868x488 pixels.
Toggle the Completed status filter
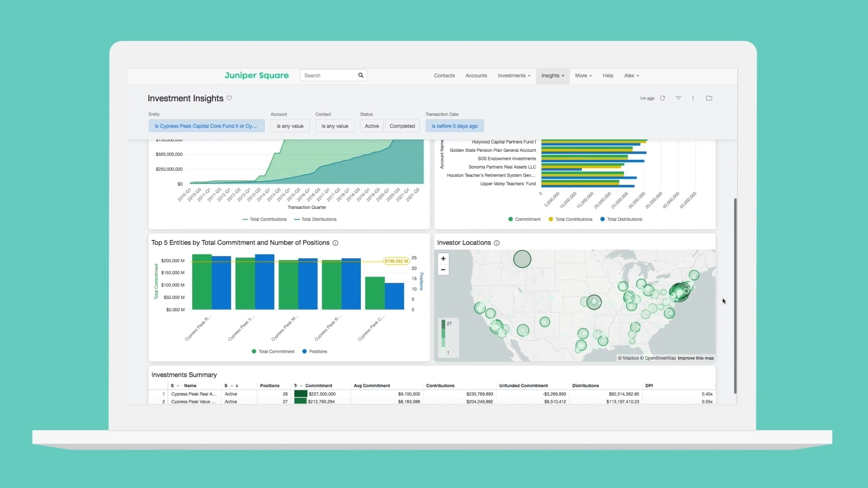(402, 126)
